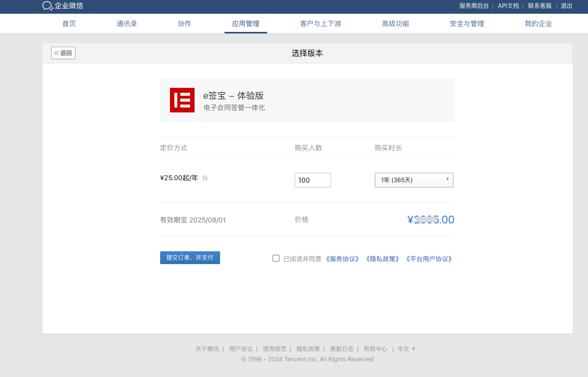Viewport: 588px width, 377px height.
Task: Open 关于腾讯 footer link
Action: click(207, 349)
